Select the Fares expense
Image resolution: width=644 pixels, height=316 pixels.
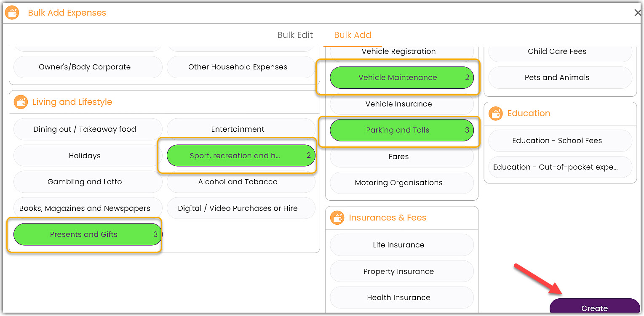coord(398,157)
